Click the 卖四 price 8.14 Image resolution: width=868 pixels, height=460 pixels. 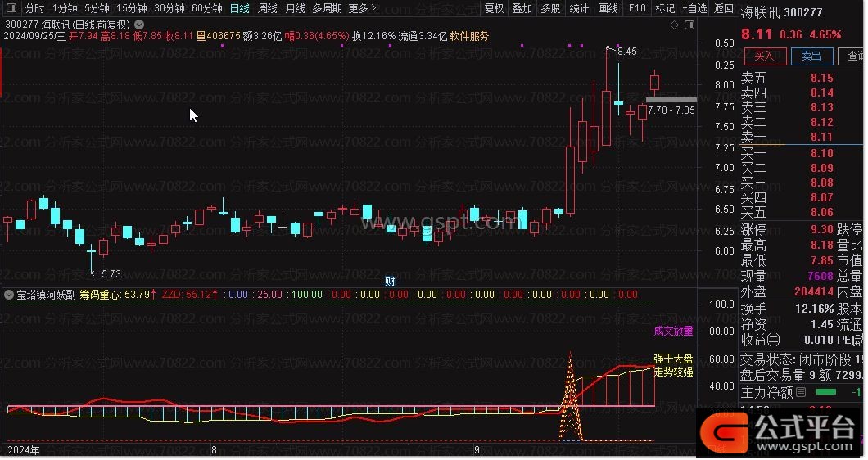pos(821,93)
